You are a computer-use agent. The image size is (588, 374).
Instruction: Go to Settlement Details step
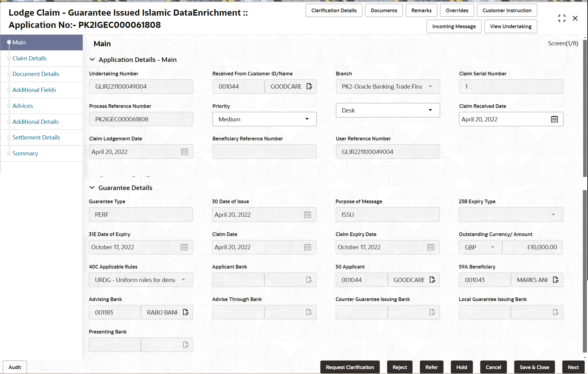click(x=36, y=137)
